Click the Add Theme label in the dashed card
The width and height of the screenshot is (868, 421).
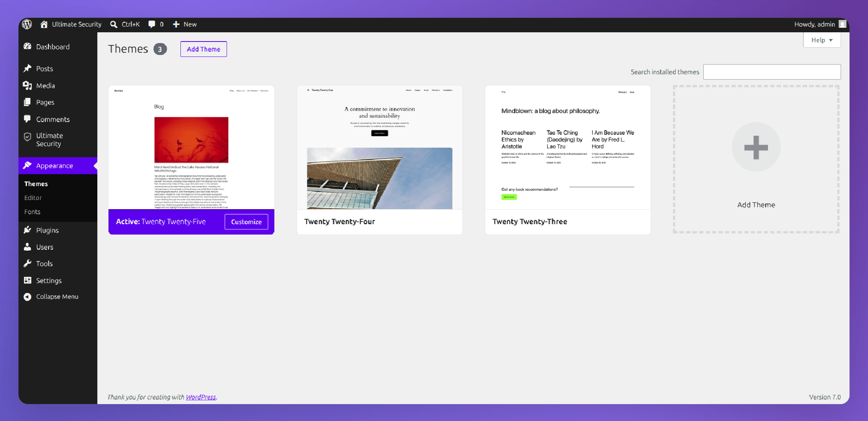(756, 205)
